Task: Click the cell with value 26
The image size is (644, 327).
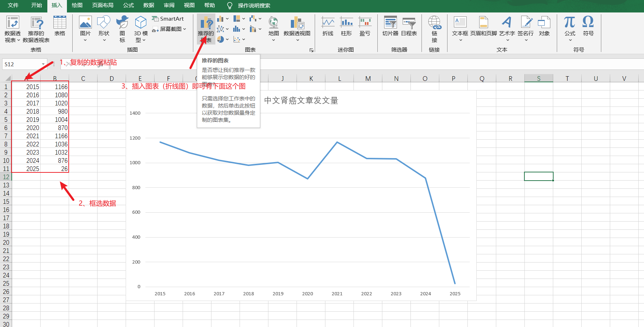Action: (54, 168)
